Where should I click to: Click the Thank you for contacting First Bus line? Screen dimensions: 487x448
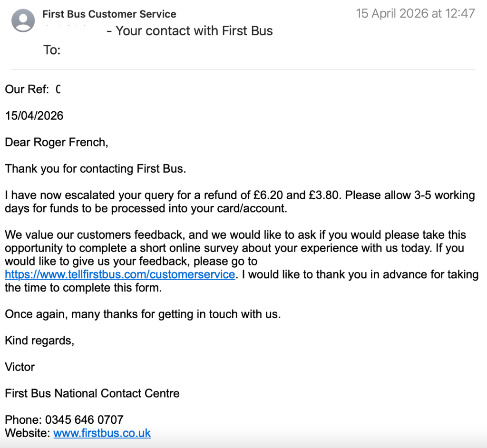95,169
